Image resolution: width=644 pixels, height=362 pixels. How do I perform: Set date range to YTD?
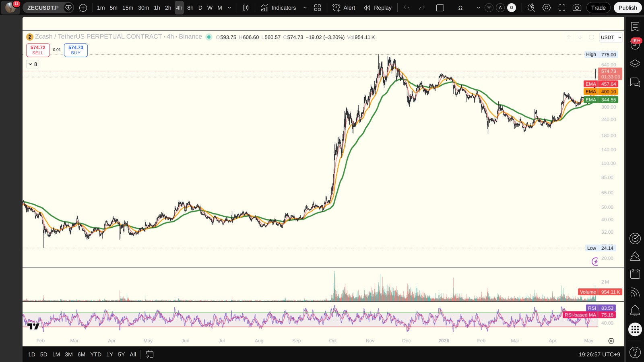point(96,354)
